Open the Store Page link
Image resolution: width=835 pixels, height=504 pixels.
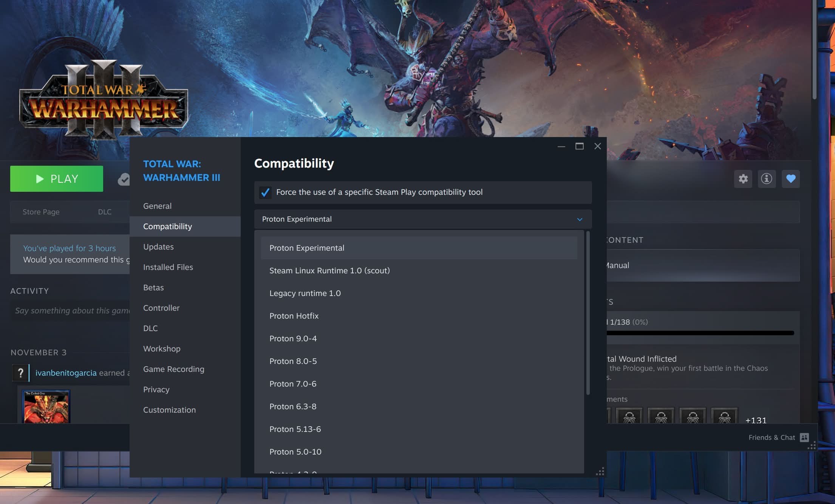click(x=40, y=212)
